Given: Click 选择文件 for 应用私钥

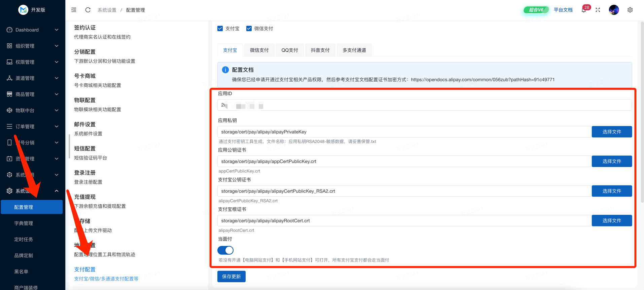Looking at the screenshot, I should (611, 132).
